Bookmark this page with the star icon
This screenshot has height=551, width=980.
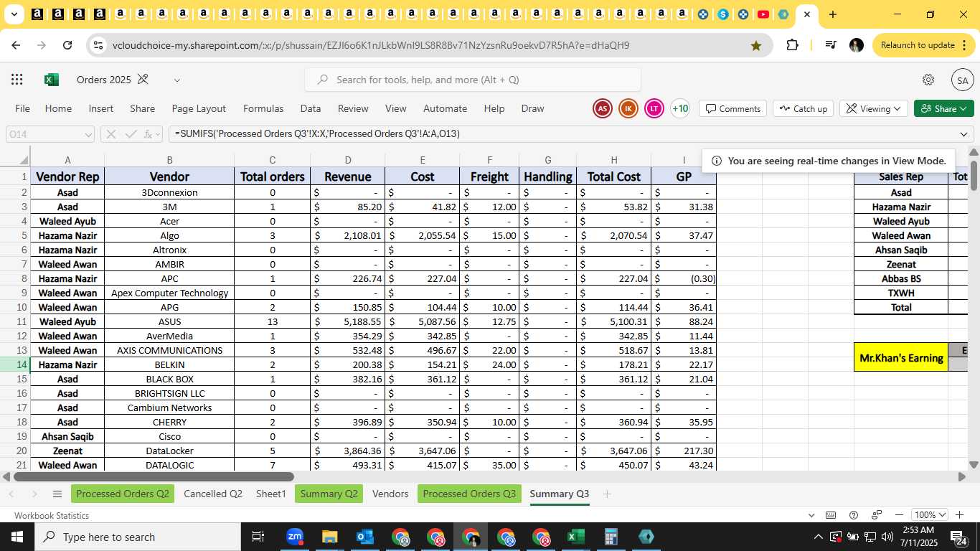tap(756, 45)
